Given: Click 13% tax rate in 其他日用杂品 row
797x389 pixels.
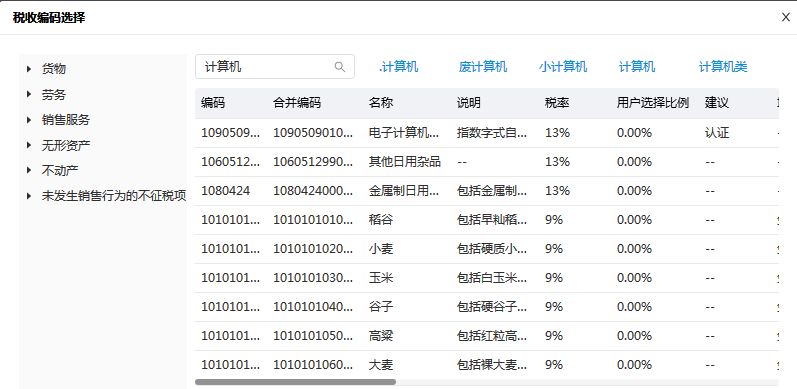Looking at the screenshot, I should (557, 162).
